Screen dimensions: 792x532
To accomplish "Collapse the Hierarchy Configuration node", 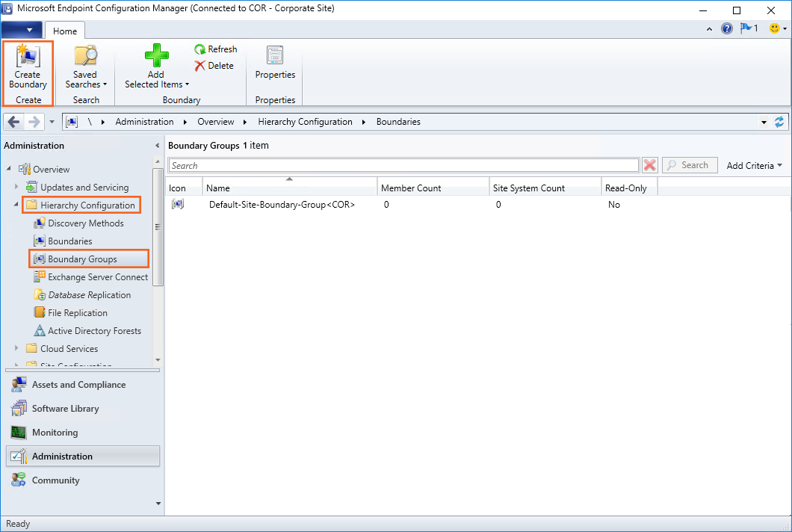I will 17,205.
